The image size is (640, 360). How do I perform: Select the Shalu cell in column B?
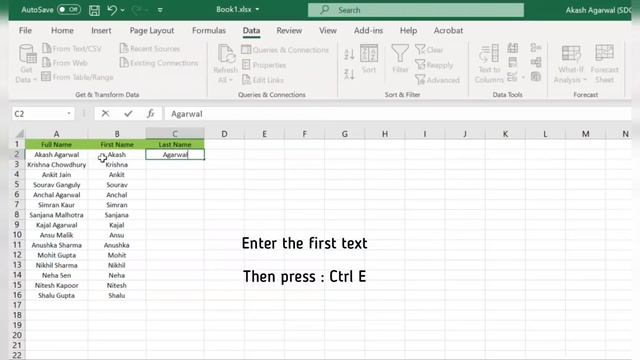click(117, 295)
